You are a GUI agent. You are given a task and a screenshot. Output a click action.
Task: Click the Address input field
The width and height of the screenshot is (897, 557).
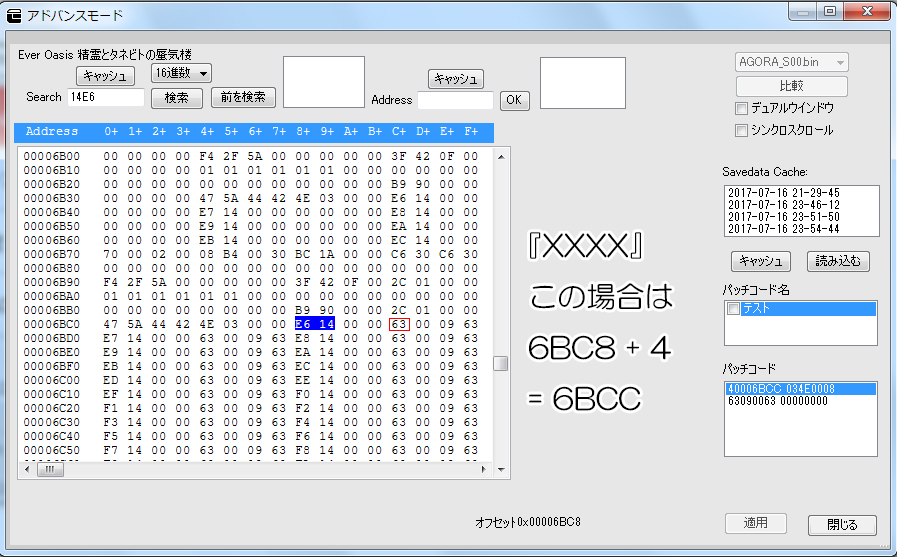pyautogui.click(x=455, y=100)
